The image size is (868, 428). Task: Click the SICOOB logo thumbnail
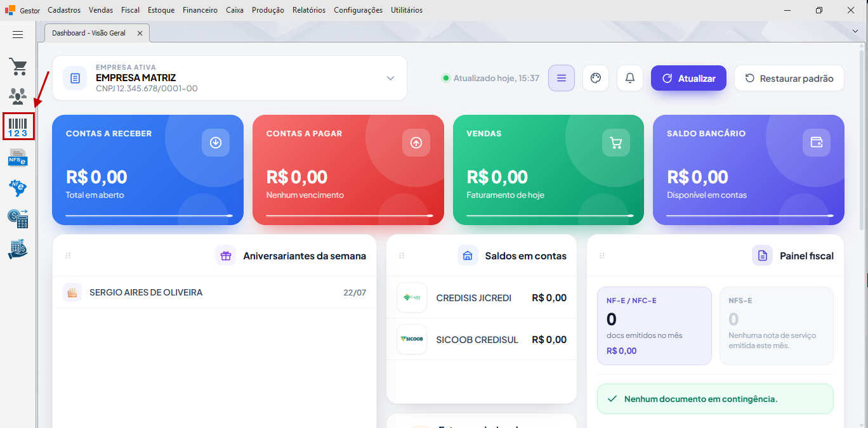point(412,339)
